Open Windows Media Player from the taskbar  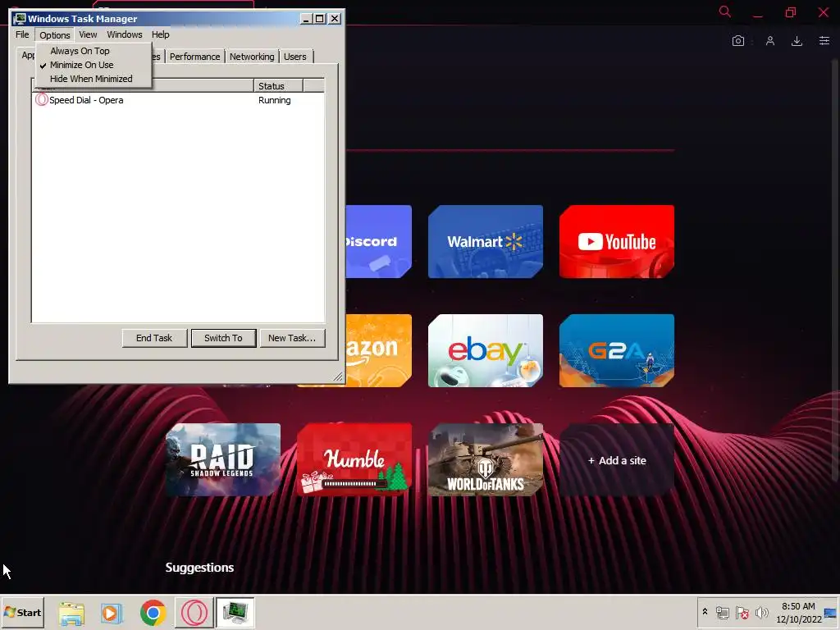pos(112,613)
